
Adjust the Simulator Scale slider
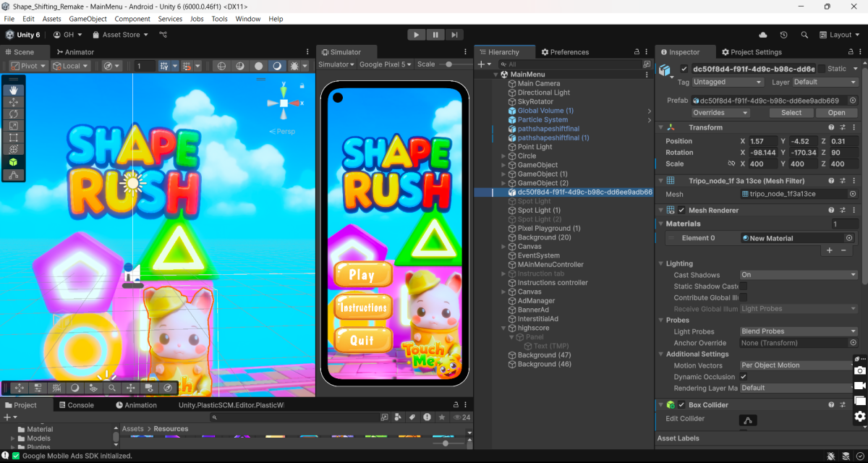tap(450, 64)
